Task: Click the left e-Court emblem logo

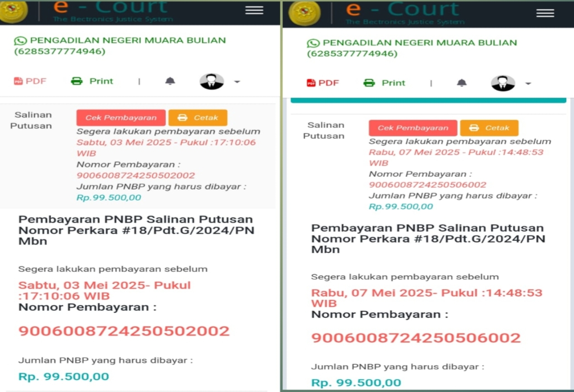Action: tap(14, 11)
